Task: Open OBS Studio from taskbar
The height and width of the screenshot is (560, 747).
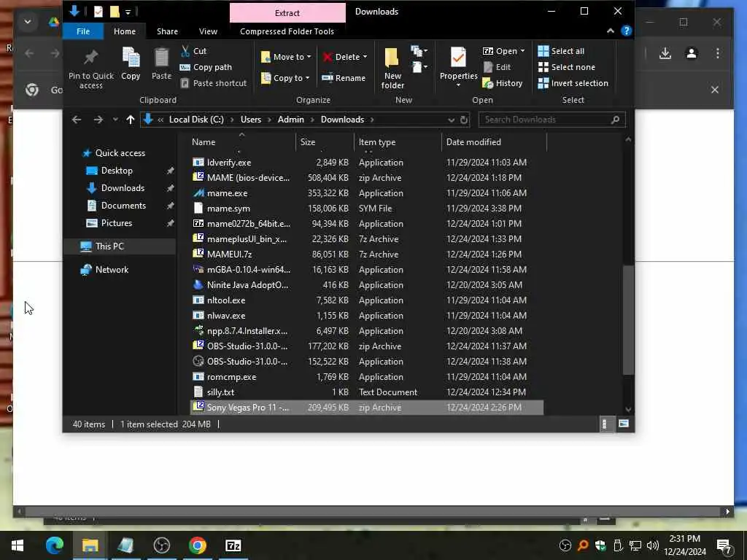Action: [x=161, y=545]
